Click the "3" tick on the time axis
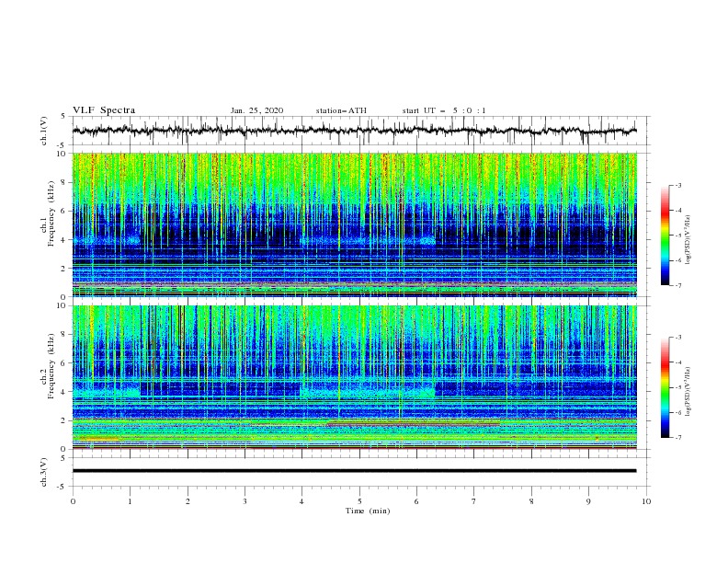 pos(245,501)
